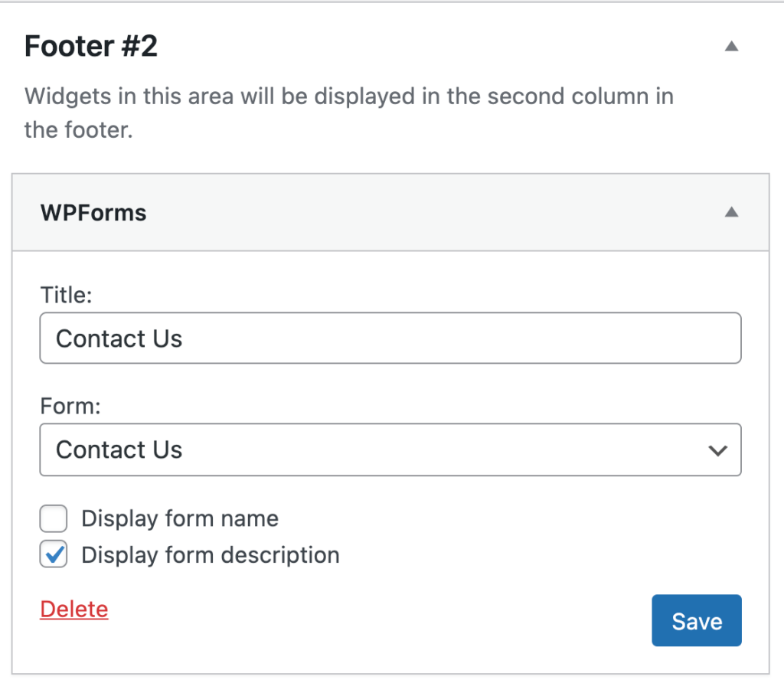The height and width of the screenshot is (683, 784).
Task: Click the Form label above the selector
Action: (x=69, y=406)
